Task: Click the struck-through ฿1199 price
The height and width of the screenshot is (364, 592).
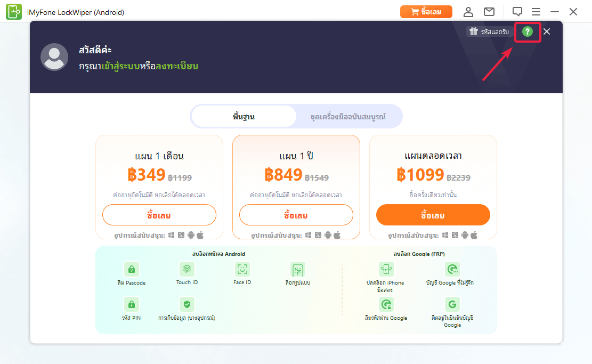Action: 180,177
